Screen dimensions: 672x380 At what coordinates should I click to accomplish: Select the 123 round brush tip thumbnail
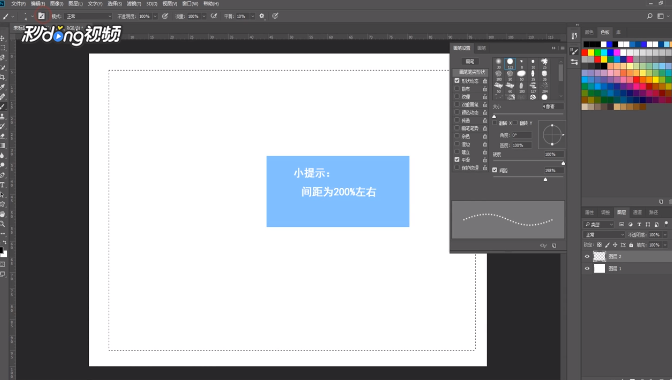tap(510, 63)
